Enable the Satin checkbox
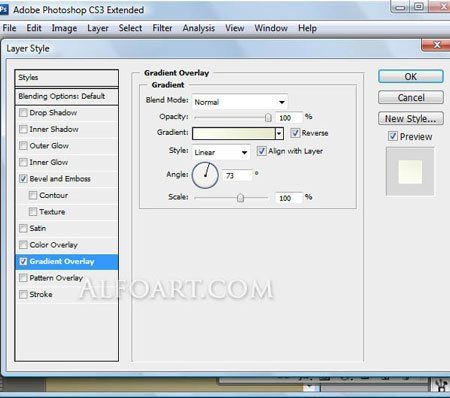This screenshot has height=398, width=450. [23, 228]
